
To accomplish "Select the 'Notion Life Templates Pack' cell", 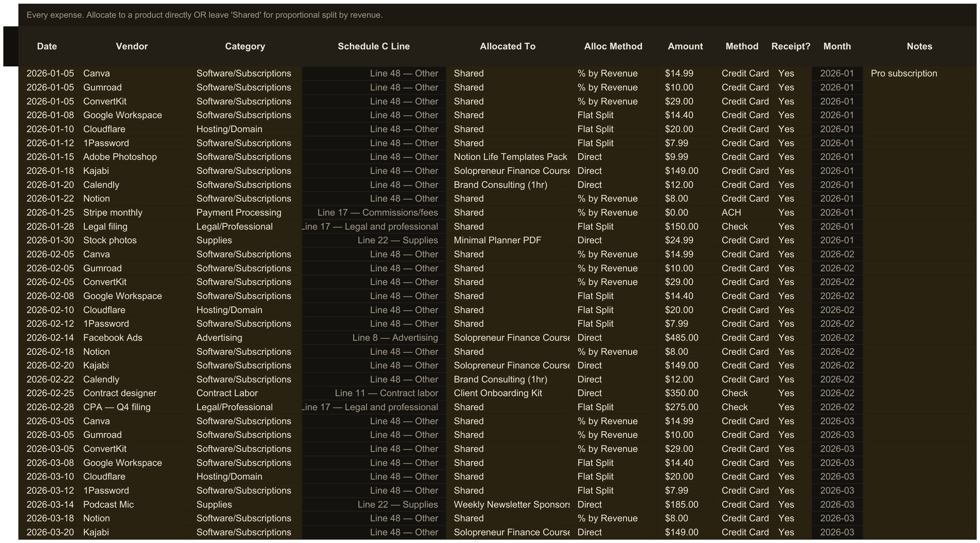I will (x=507, y=157).
